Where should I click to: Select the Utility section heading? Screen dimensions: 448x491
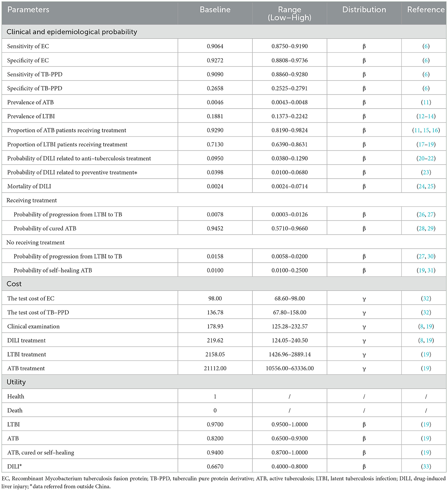(x=16, y=382)
